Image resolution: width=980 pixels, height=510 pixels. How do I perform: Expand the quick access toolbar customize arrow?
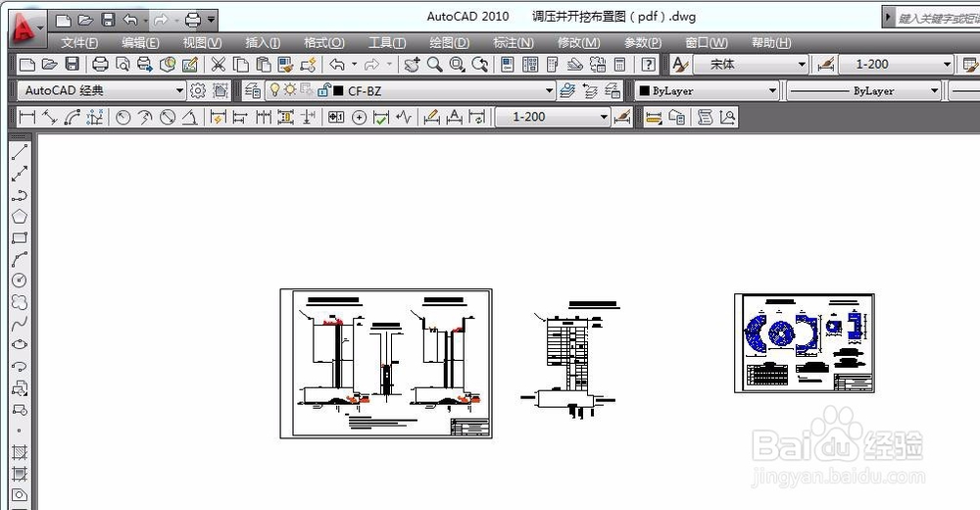click(212, 20)
